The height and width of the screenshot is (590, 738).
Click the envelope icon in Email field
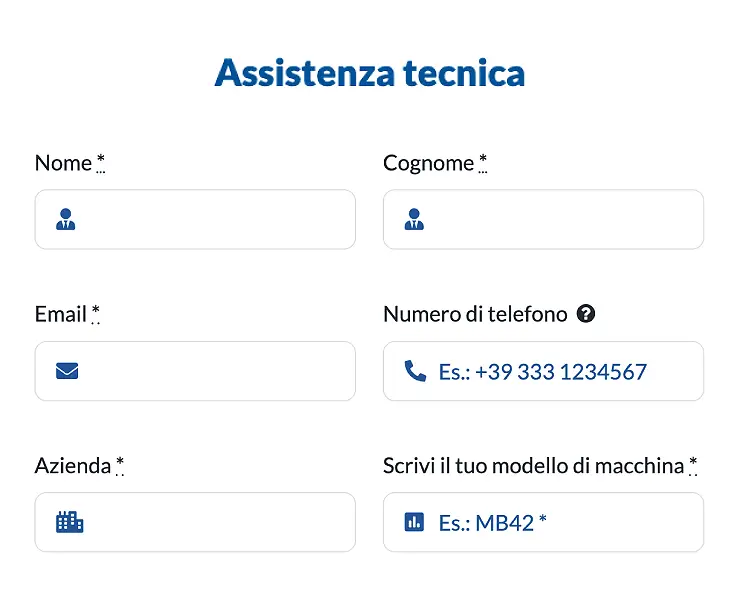67,371
